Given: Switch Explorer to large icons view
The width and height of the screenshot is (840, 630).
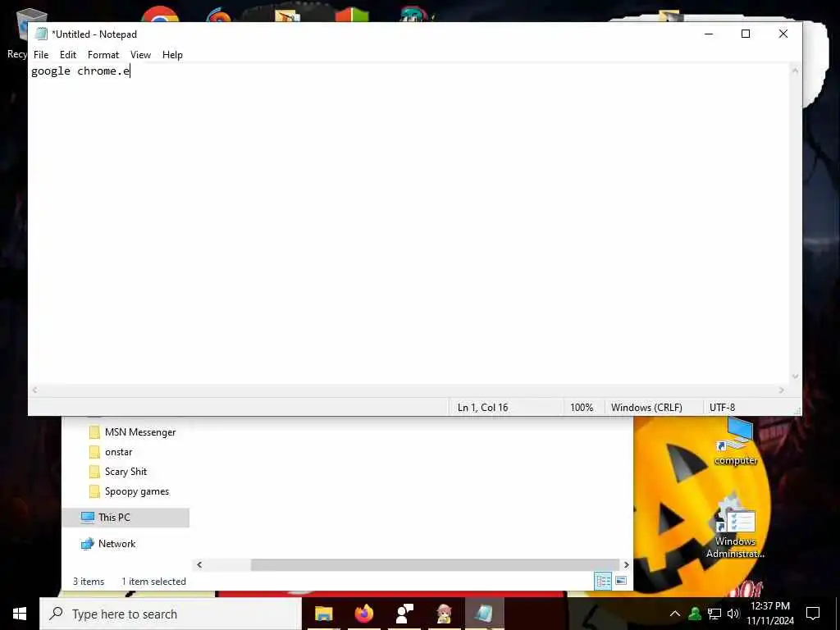Looking at the screenshot, I should [621, 581].
